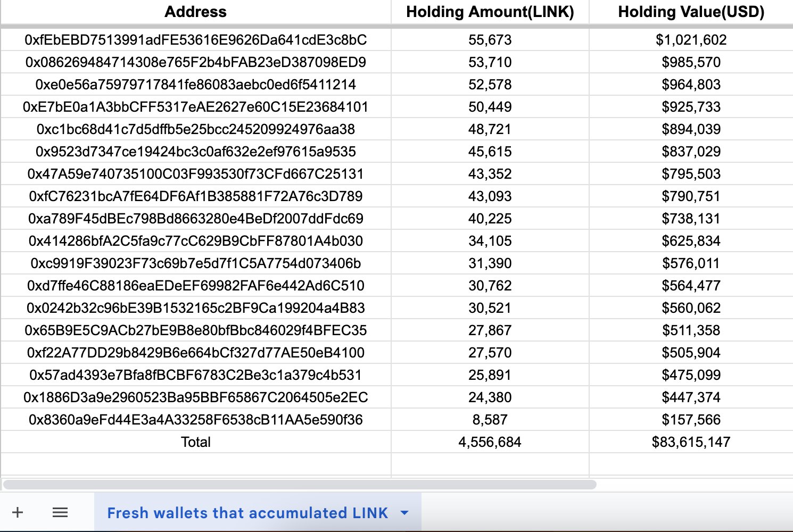
Task: Select the total value cell $83,615,147
Action: click(x=691, y=442)
